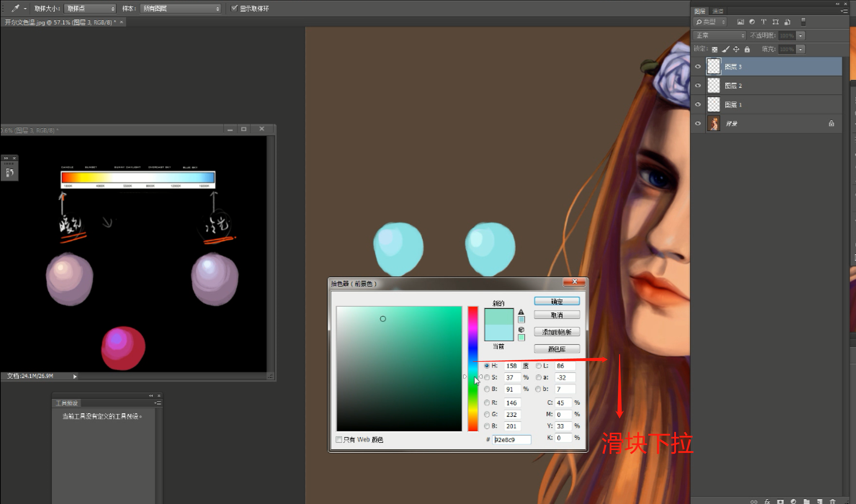856x504 pixels.
Task: Click lock image pixels brush icon
Action: [726, 49]
